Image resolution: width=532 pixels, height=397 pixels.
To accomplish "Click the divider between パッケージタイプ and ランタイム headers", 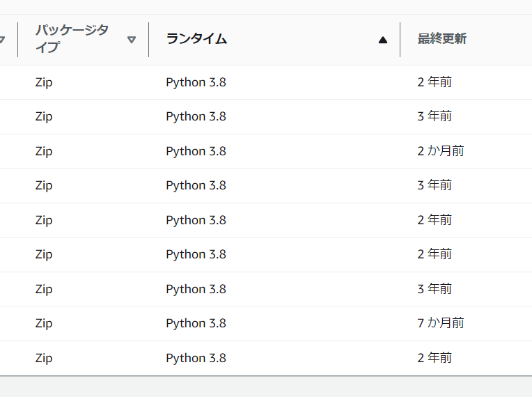I will tap(149, 40).
